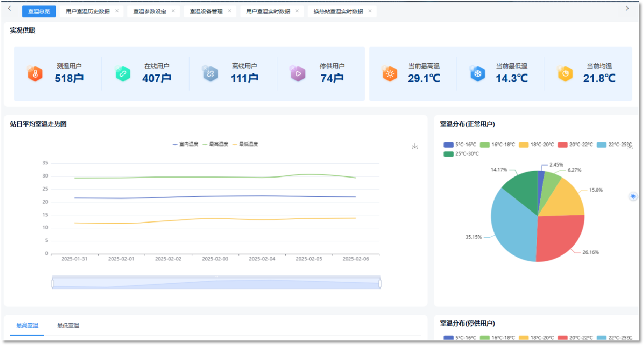Switch to the 用户室温历史数据 tab
Viewport: 644px width, 346px height.
click(x=88, y=10)
